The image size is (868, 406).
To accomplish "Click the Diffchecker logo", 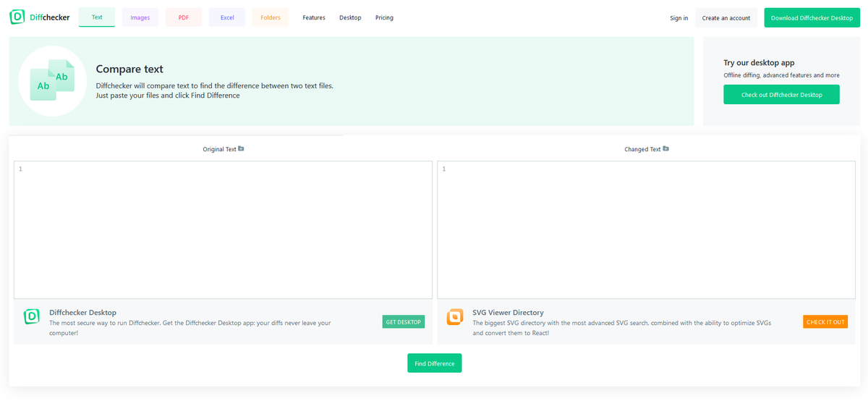I will tap(40, 17).
